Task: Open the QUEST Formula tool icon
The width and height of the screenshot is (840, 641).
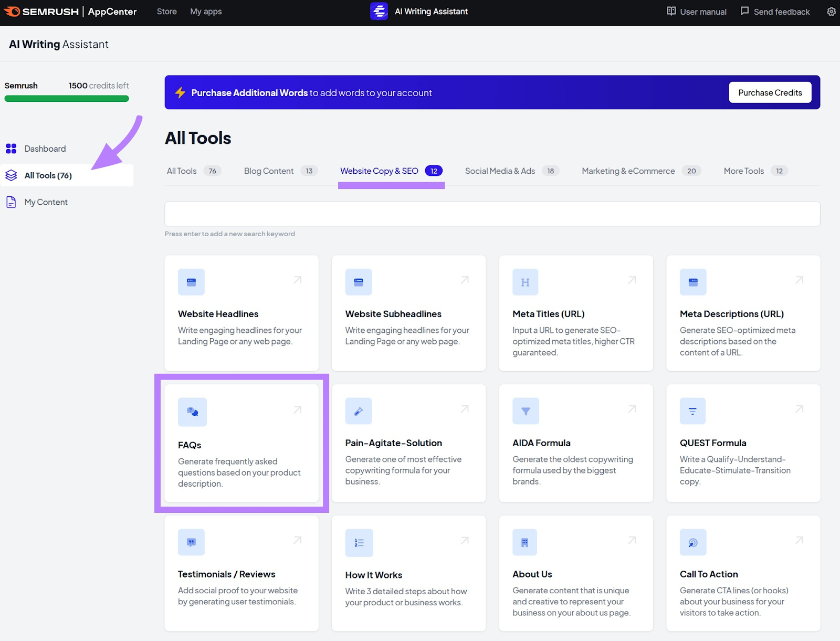Action: click(692, 411)
